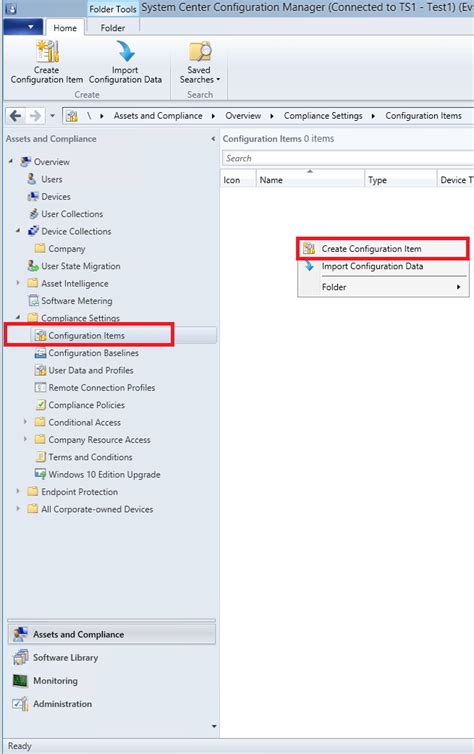Select Terms and Conditions icon
This screenshot has height=754, width=474.
coord(41,457)
